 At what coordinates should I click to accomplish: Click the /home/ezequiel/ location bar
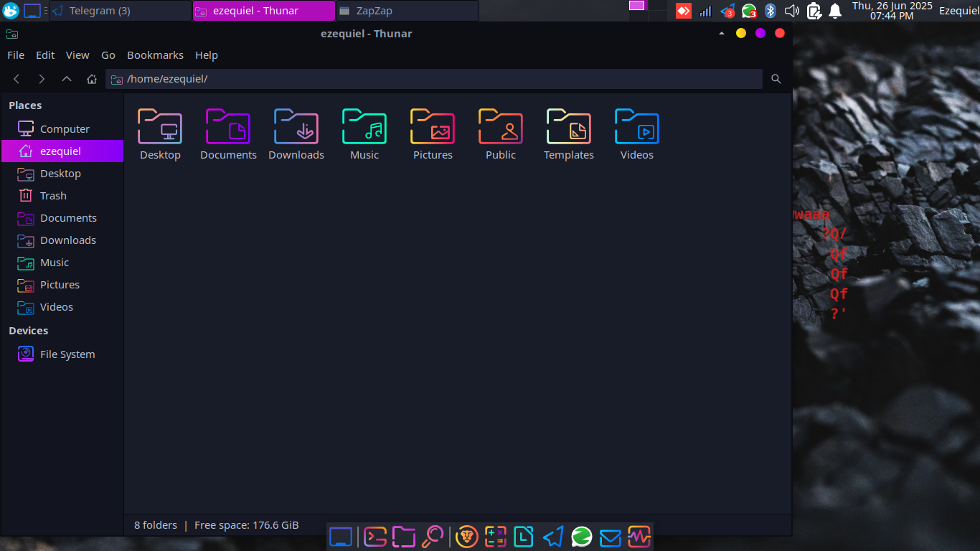click(x=434, y=79)
